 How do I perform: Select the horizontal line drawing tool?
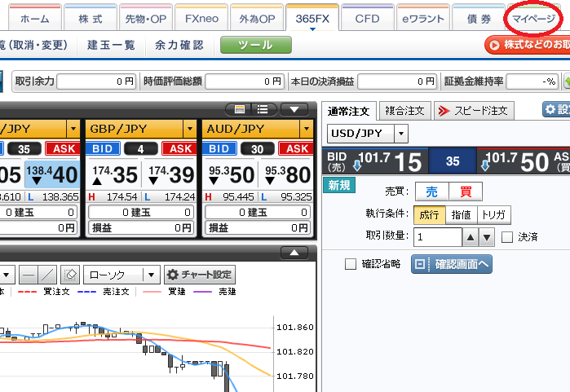pyautogui.click(x=29, y=275)
